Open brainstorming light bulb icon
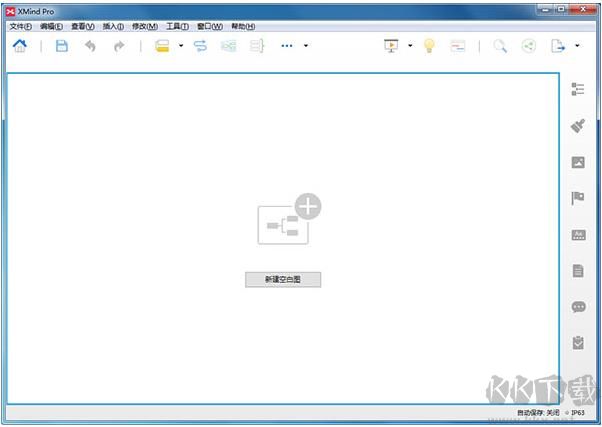Viewport: 602px width, 427px height. 429,46
